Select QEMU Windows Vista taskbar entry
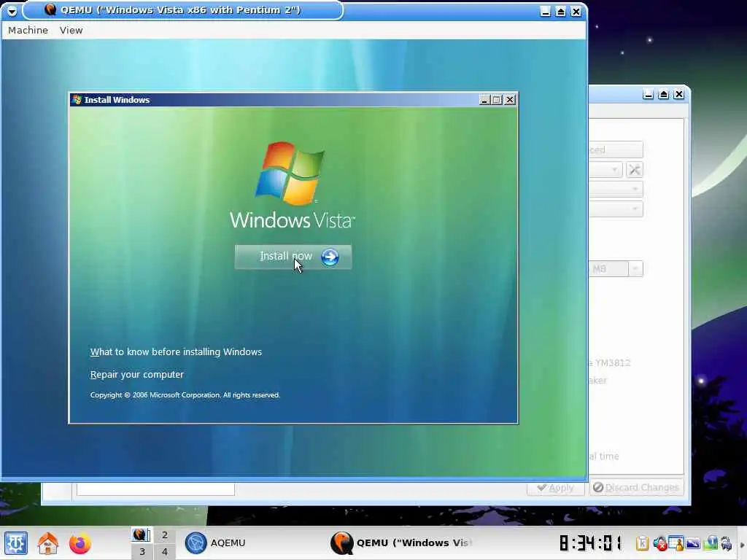This screenshot has width=747, height=560. coord(403,542)
